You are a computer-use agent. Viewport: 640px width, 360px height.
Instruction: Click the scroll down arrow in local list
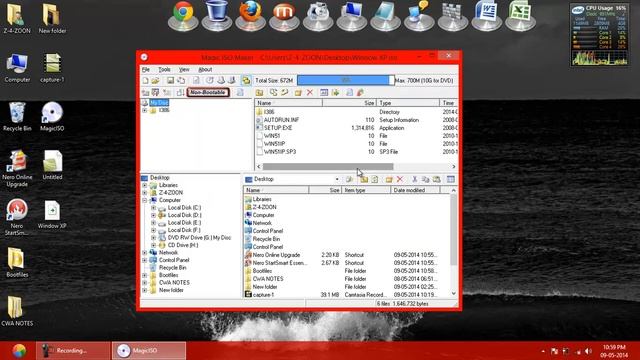[x=453, y=293]
